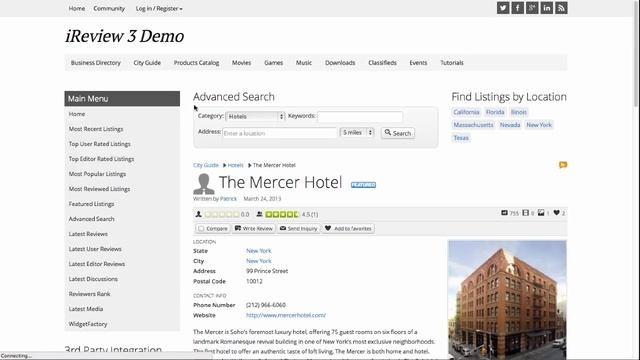Click the videos count icon
The width and height of the screenshot is (640, 360).
click(x=526, y=213)
